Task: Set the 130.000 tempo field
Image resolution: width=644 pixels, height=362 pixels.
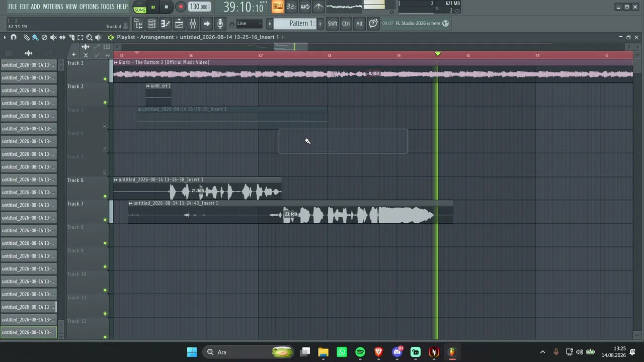Action: pyautogui.click(x=199, y=7)
